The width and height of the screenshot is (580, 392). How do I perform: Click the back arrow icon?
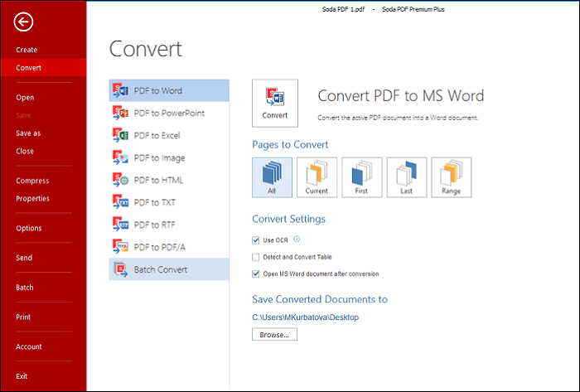click(x=24, y=23)
